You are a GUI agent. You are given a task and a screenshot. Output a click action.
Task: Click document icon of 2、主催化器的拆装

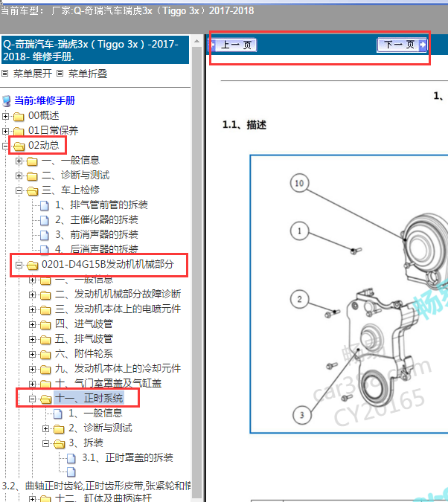pyautogui.click(x=45, y=220)
